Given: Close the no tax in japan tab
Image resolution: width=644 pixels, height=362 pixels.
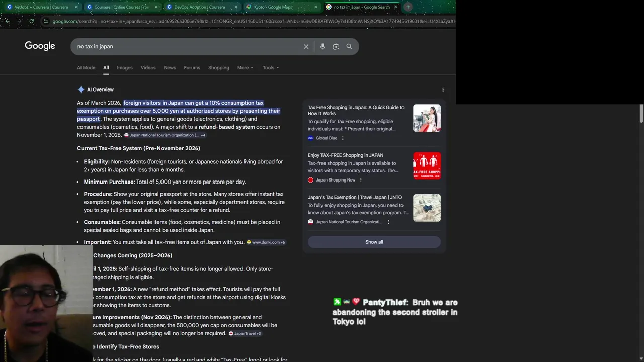Looking at the screenshot, I should tap(395, 7).
